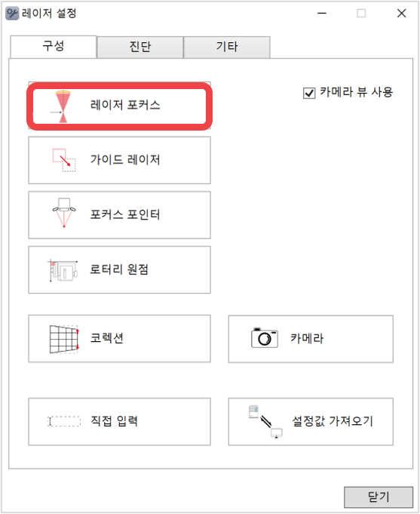Click the wrench icon in title bar

point(13,13)
